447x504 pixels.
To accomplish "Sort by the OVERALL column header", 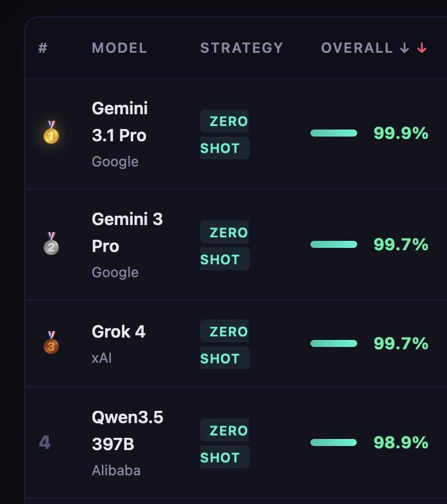I will click(x=357, y=48).
